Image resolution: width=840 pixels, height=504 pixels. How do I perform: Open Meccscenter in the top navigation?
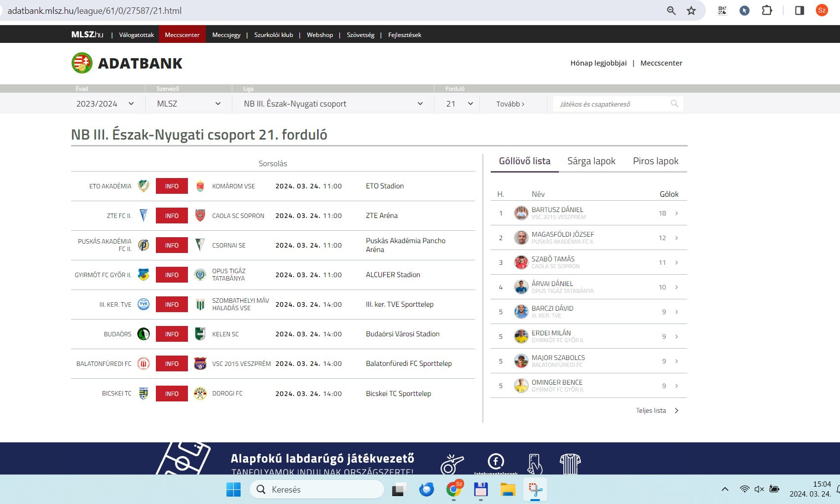(x=182, y=35)
